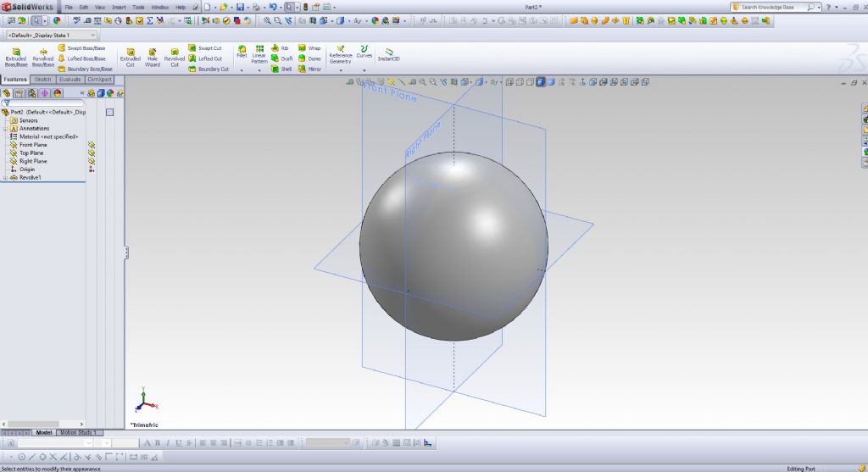This screenshot has width=868, height=472.
Task: Select the Fillet tool
Action: click(242, 52)
